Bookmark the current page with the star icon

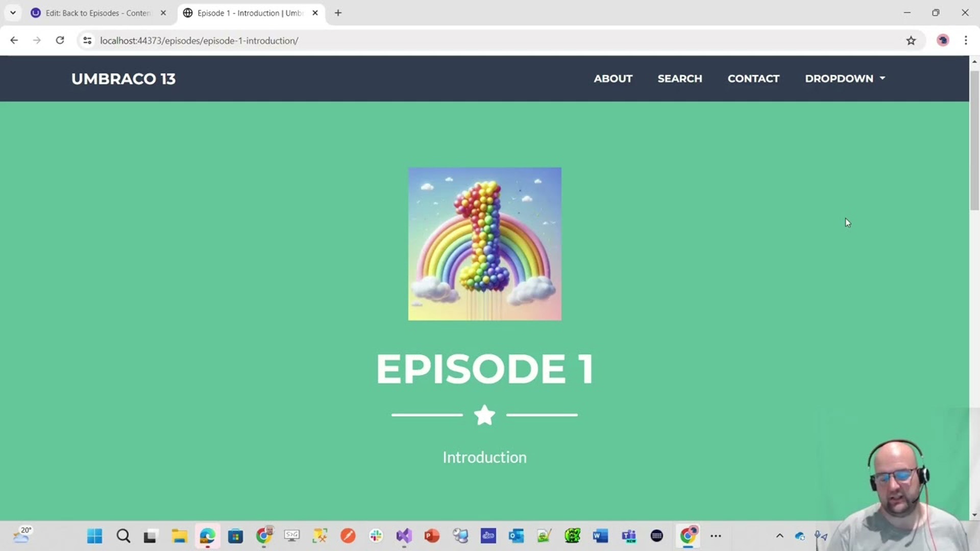[x=911, y=40]
